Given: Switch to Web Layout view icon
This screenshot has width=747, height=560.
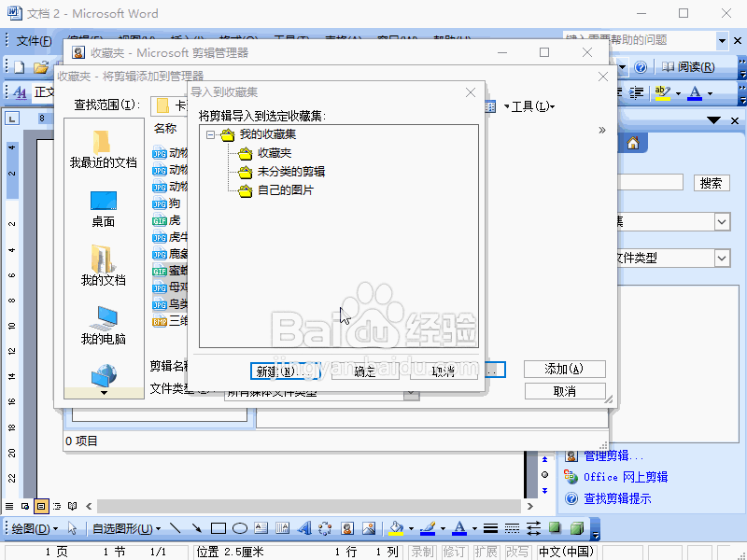Looking at the screenshot, I should click(x=25, y=506).
